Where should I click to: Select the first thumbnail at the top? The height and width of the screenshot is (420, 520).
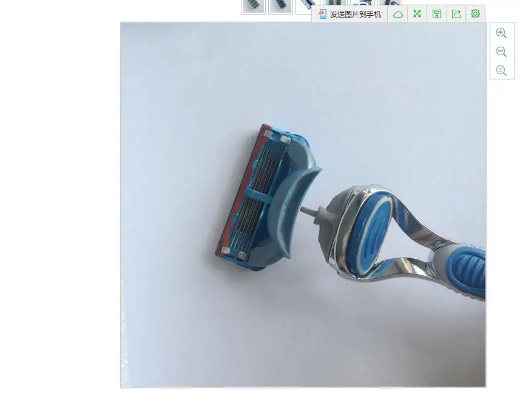pyautogui.click(x=253, y=6)
